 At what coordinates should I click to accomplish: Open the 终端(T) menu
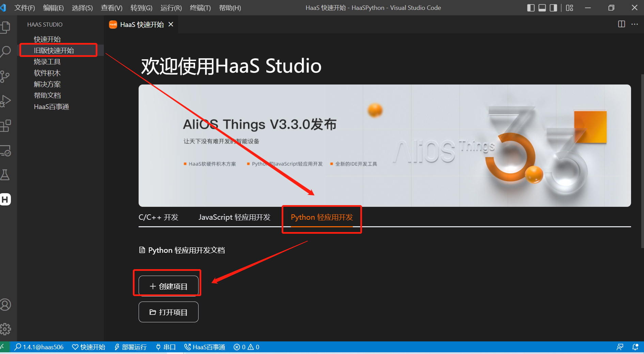pos(200,8)
